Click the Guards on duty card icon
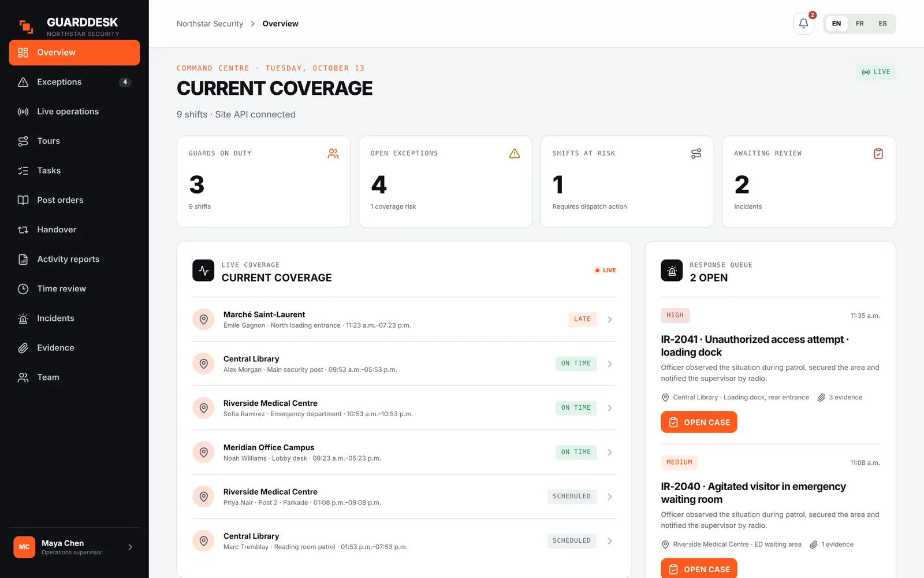 pos(333,154)
